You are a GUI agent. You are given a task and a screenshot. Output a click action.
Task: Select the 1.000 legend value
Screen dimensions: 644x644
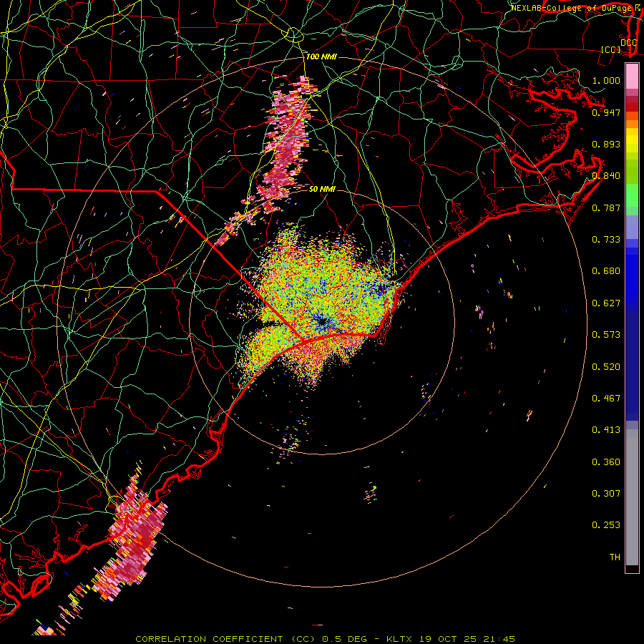pyautogui.click(x=606, y=80)
